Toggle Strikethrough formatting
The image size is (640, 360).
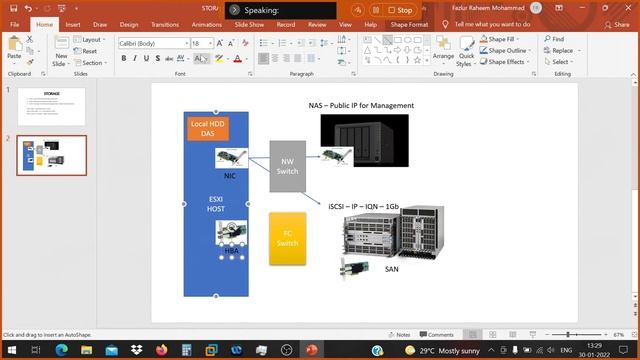click(x=169, y=59)
